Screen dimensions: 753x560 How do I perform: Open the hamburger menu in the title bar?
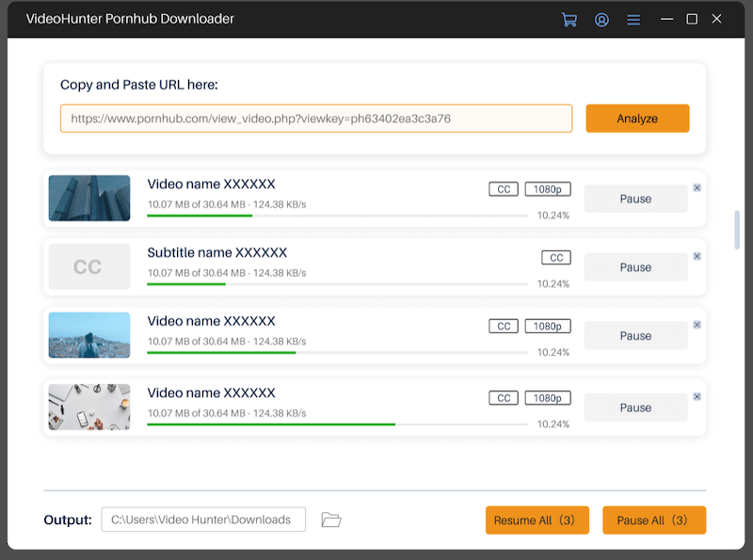coord(633,20)
